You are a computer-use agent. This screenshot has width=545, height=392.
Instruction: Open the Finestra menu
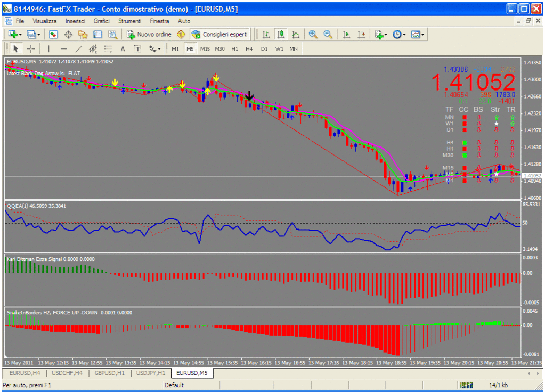click(x=159, y=21)
